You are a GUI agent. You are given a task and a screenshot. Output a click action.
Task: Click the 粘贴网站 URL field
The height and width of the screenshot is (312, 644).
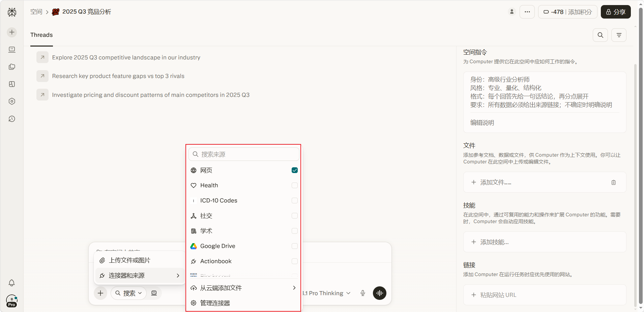pos(545,295)
